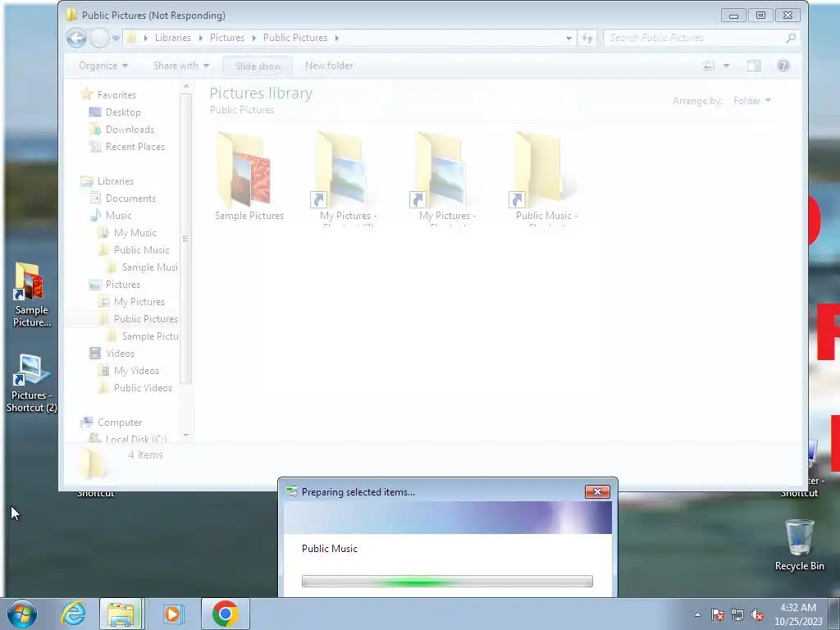Select My Pictures in navigation tree

click(x=139, y=302)
